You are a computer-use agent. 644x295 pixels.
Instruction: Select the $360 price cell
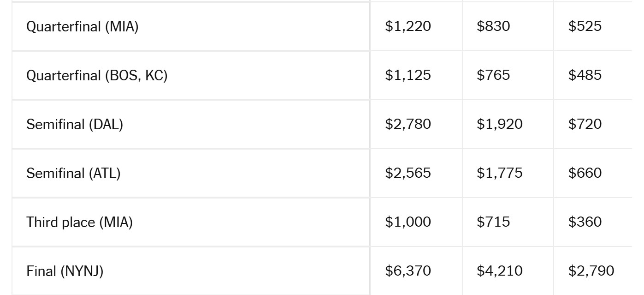pyautogui.click(x=585, y=222)
